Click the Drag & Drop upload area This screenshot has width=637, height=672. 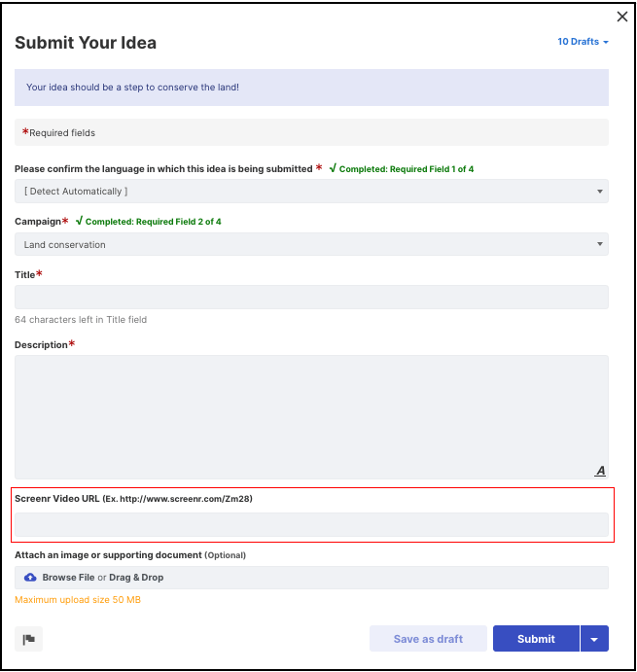tap(311, 578)
